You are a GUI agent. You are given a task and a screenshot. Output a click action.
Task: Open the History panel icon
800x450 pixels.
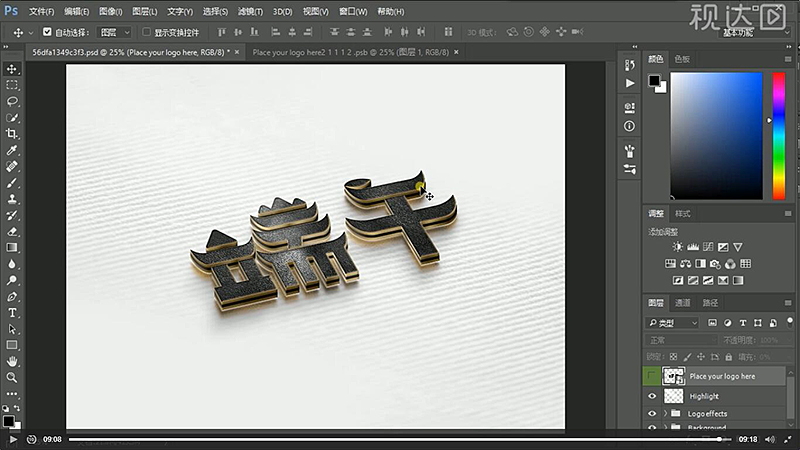[x=630, y=65]
